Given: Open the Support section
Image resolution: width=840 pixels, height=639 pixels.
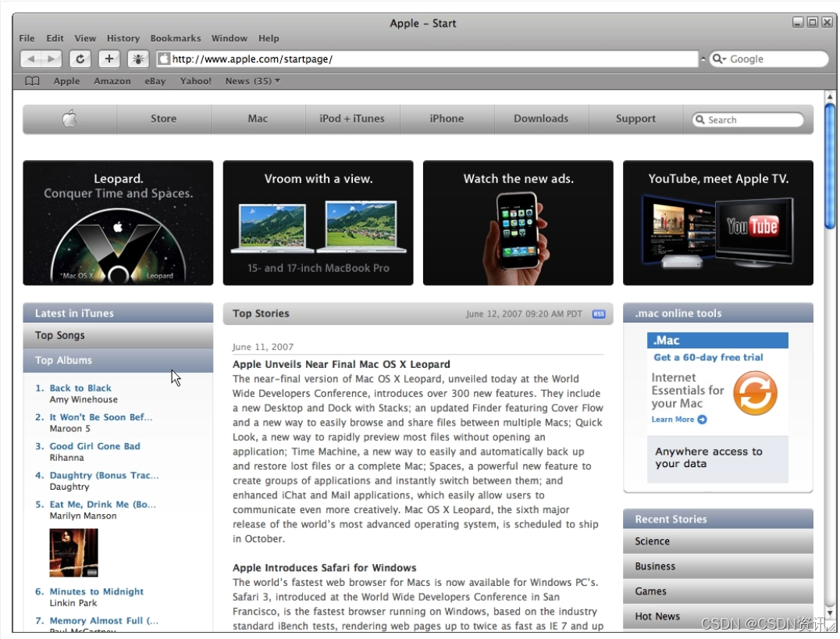Looking at the screenshot, I should click(x=635, y=119).
